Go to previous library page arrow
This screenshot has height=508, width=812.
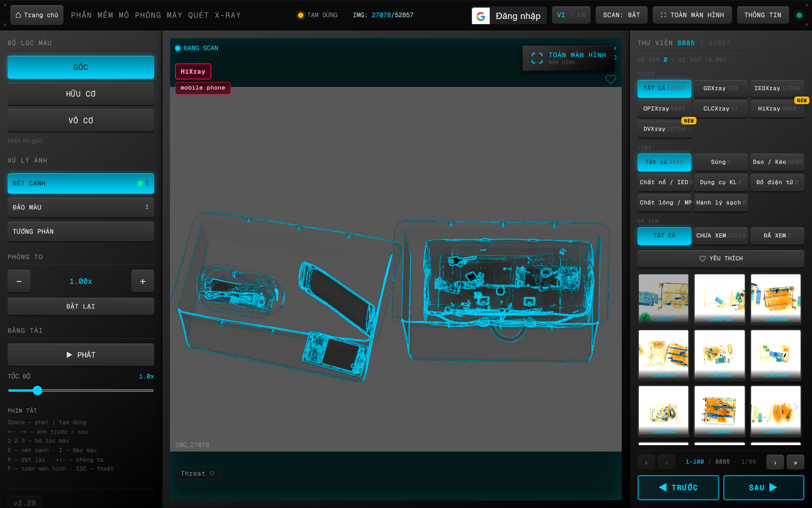[666, 462]
